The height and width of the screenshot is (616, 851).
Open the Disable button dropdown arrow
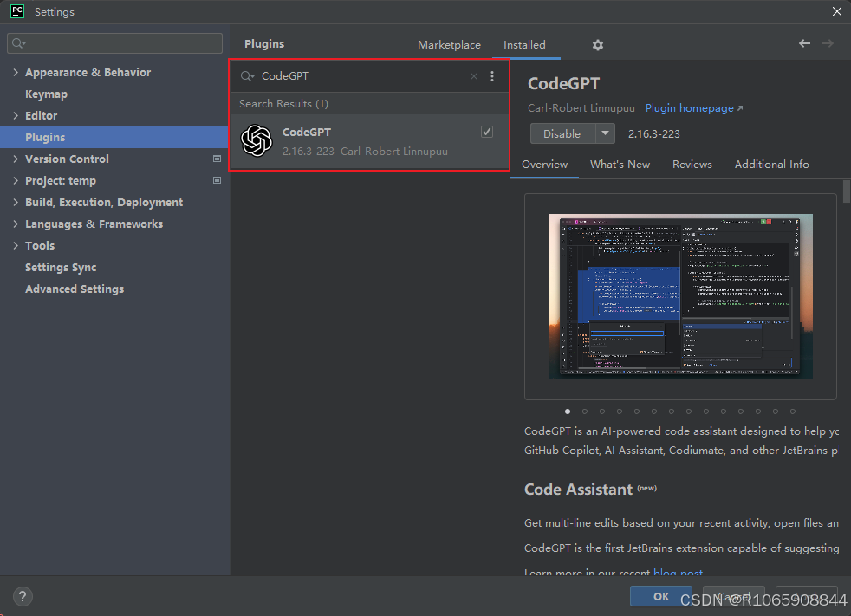pos(605,133)
